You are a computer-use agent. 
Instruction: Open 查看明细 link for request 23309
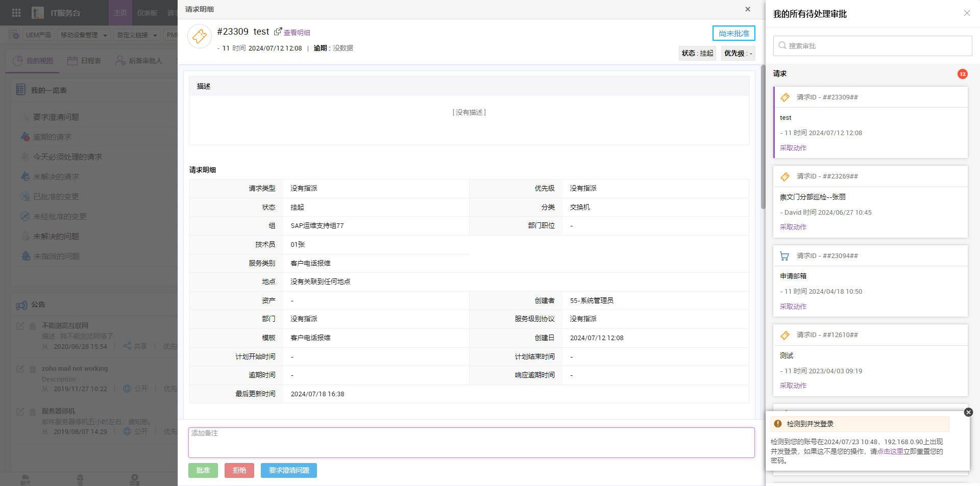297,33
